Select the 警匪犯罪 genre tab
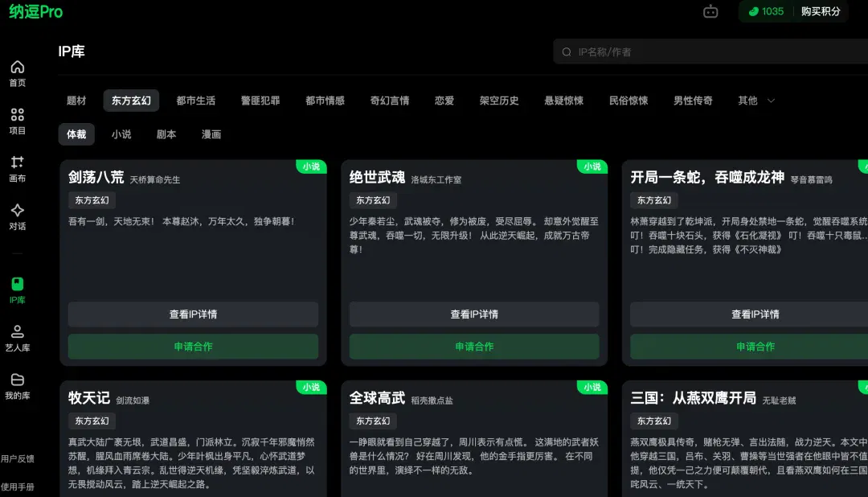Viewport: 868px width, 497px height. pos(260,101)
